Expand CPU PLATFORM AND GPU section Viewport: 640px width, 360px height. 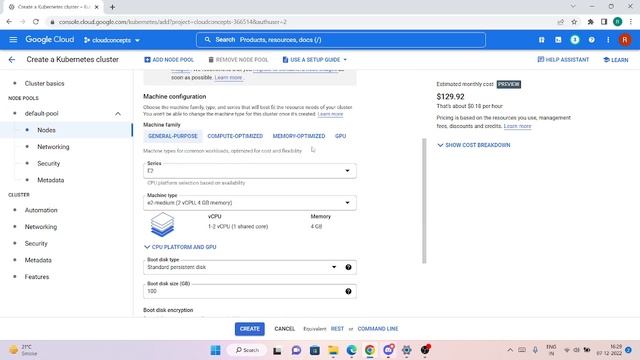point(180,247)
